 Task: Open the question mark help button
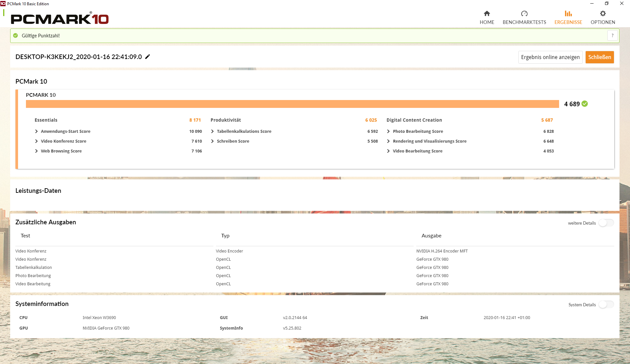(613, 35)
